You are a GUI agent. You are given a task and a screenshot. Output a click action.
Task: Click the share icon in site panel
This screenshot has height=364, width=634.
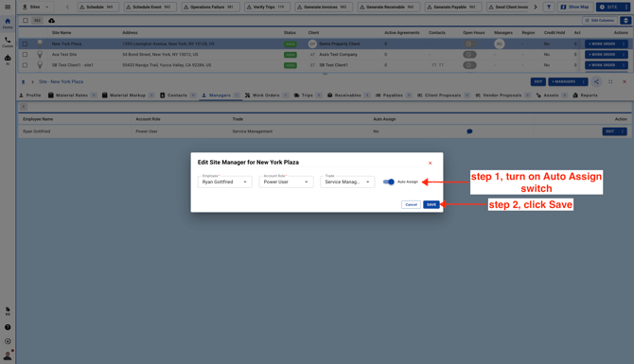(x=596, y=81)
